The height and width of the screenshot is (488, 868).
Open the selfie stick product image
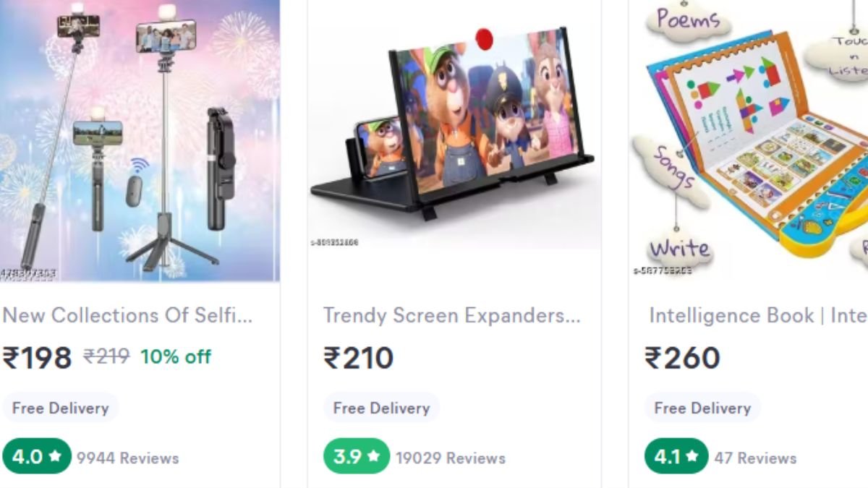pos(140,140)
